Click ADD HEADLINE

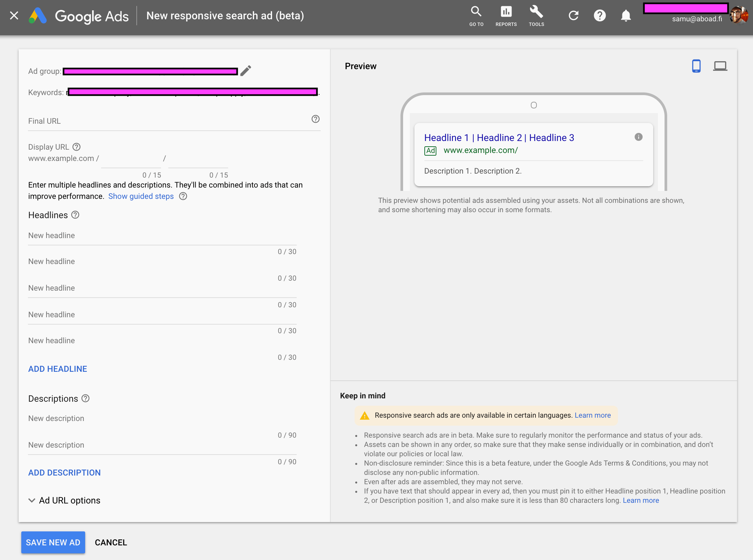click(x=58, y=369)
